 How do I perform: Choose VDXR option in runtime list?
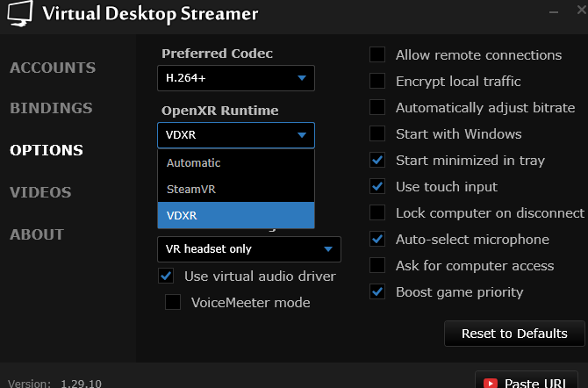click(236, 215)
